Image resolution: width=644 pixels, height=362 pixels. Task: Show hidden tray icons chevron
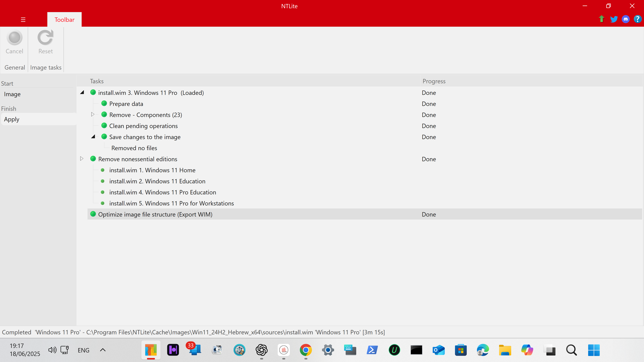(103, 350)
